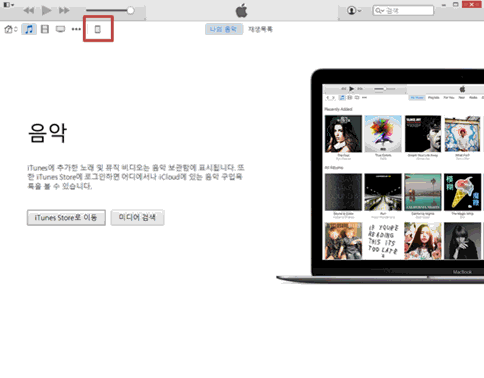The height and width of the screenshot is (378, 484).
Task: Select the 나의 음악 tab
Action: click(224, 29)
